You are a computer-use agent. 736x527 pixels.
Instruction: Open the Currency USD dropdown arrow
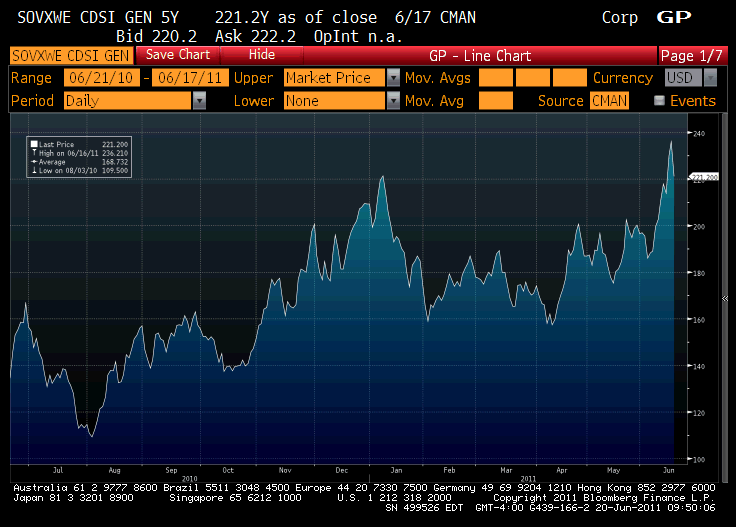click(x=711, y=77)
